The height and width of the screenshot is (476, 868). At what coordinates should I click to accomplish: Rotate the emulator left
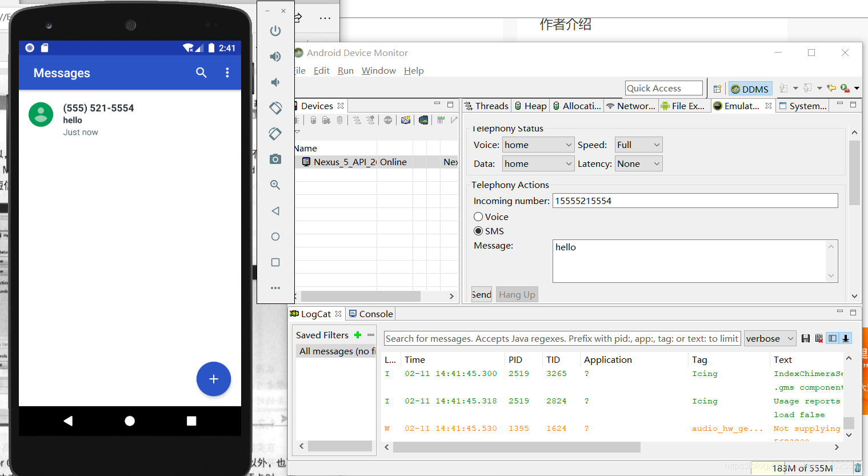[275, 108]
